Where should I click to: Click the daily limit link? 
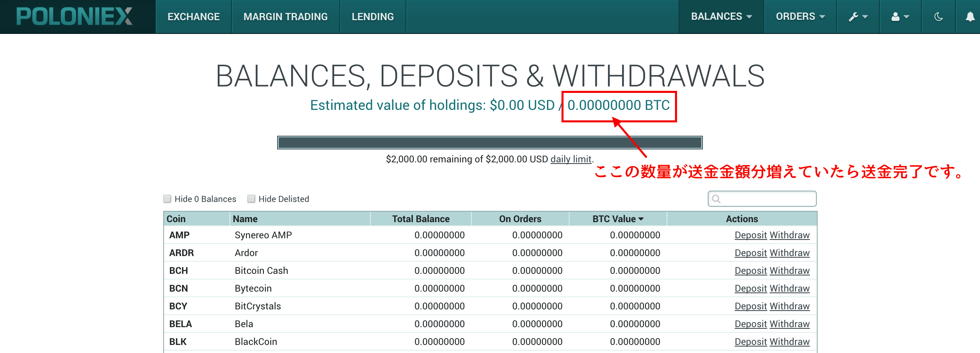tap(571, 159)
